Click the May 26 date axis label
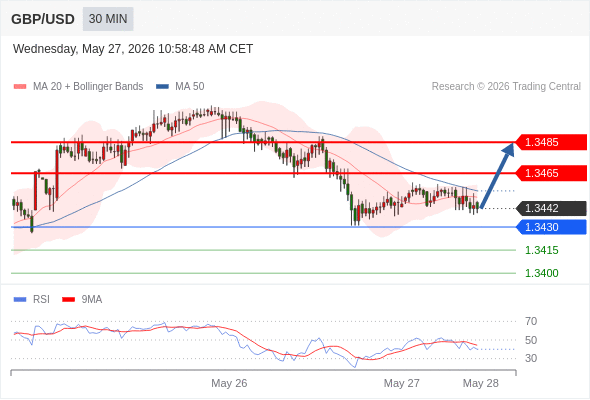 click(229, 383)
